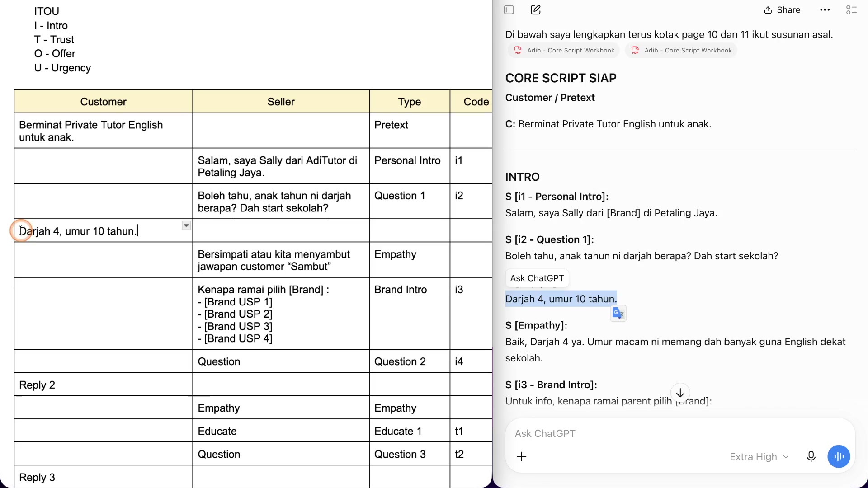The height and width of the screenshot is (488, 868).
Task: Click the Ask ChatGPT popup button
Action: coord(537,278)
